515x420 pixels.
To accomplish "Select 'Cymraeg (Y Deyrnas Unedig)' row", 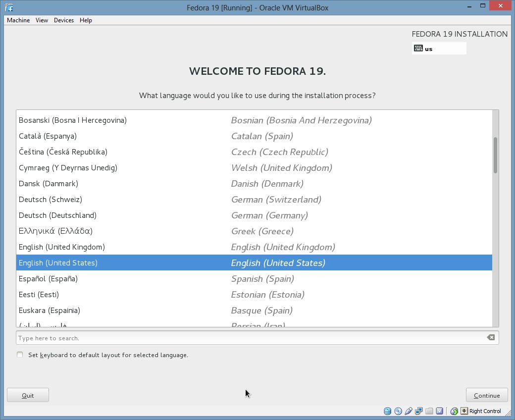I will coord(254,168).
